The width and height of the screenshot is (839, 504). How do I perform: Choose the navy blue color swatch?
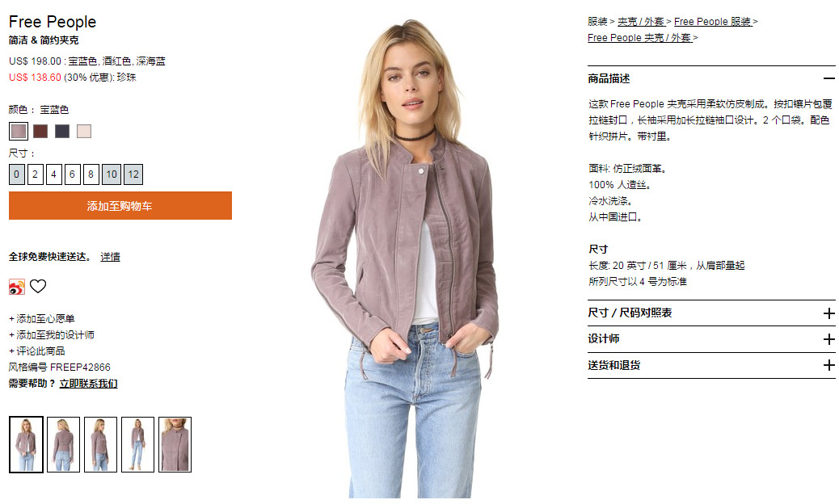62,131
